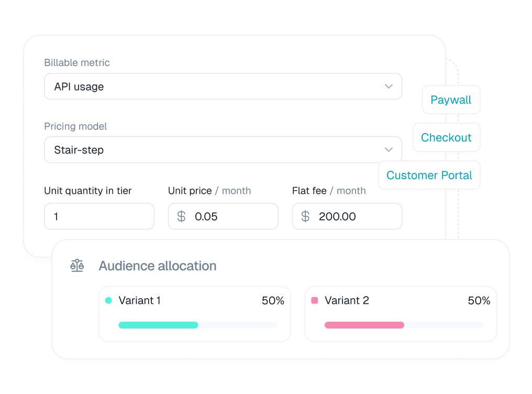Screen dimensions: 532x394
Task: Click the balance scale icon beside Audience allocation
Action: pyautogui.click(x=77, y=266)
